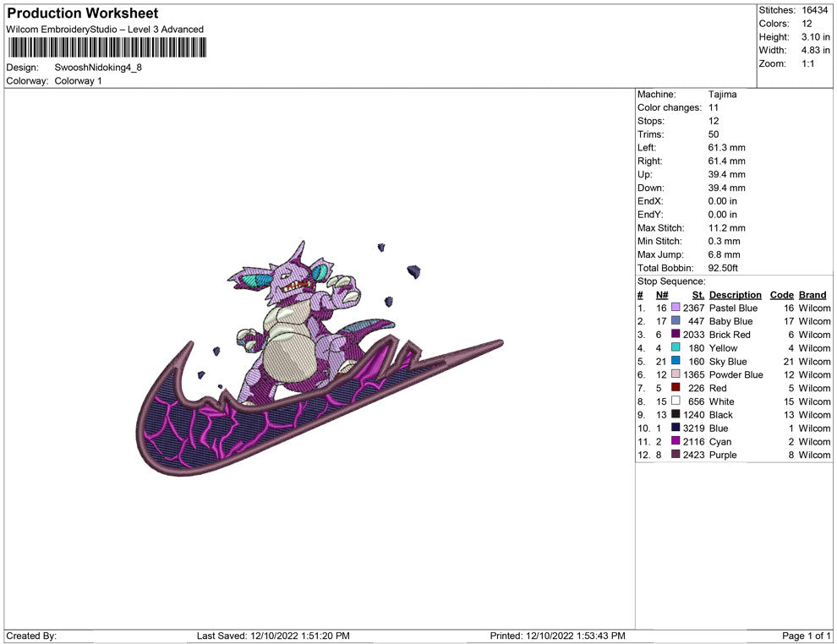Click the Total Bobbin value '92.50ft'

[723, 268]
